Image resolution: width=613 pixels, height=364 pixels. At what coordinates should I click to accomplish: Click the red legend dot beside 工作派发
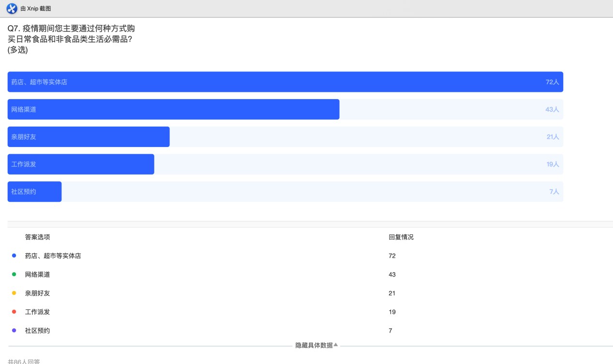(14, 312)
